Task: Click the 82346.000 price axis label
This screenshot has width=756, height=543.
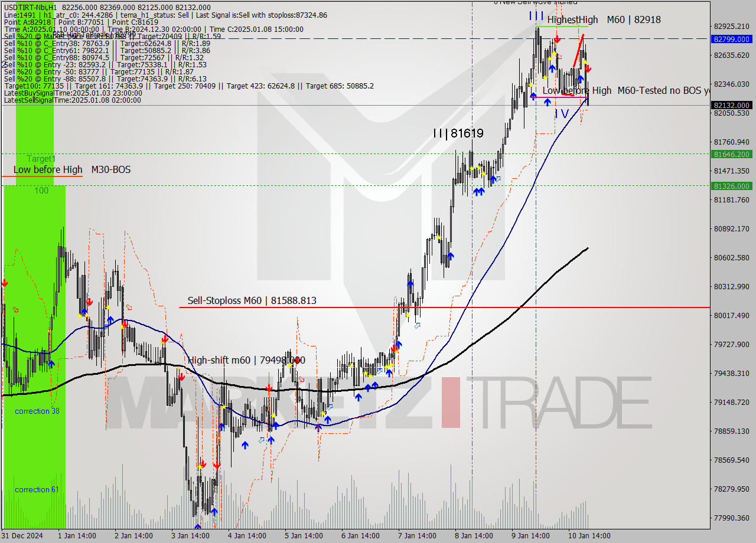Action: click(x=732, y=84)
